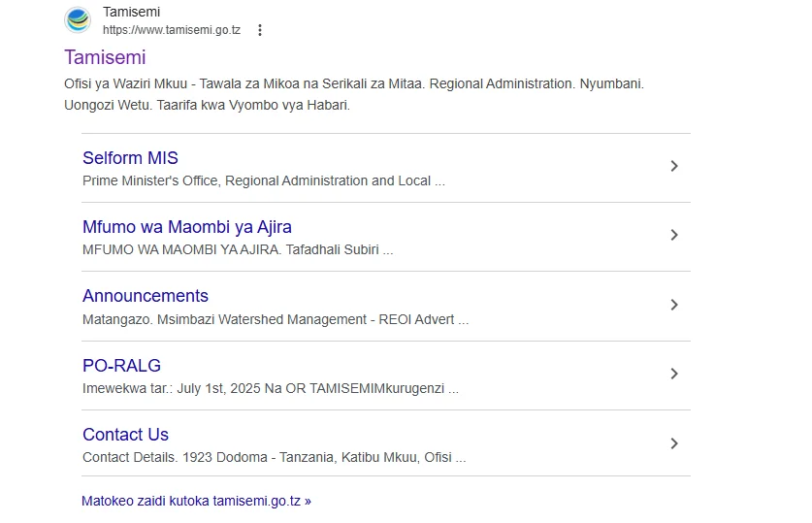Open the Selform MIS sitelink

point(130,158)
